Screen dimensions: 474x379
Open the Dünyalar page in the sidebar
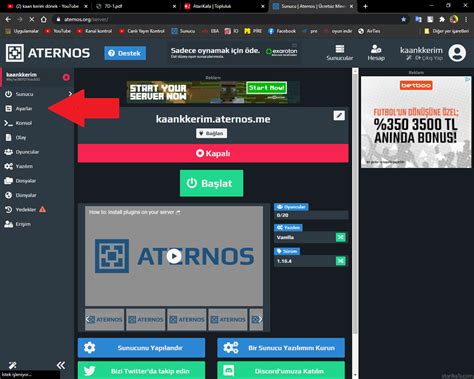click(x=20, y=195)
